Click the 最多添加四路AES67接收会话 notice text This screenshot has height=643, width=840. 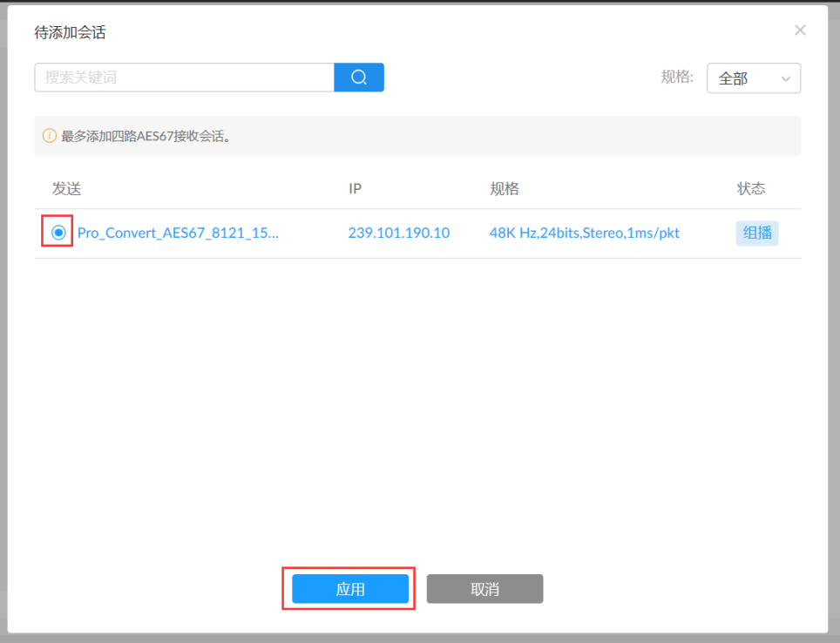[146, 137]
